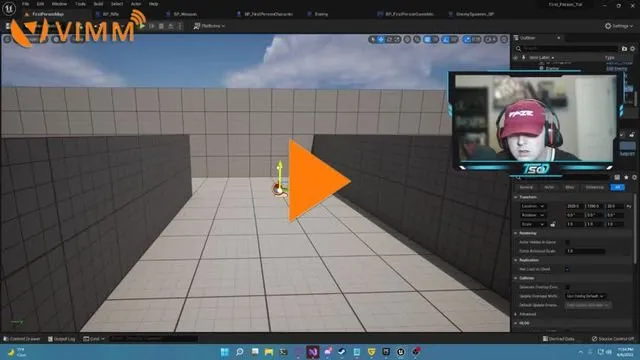This screenshot has width=640, height=360.
Task: Expand the Advanced section in Details
Action: (527, 314)
